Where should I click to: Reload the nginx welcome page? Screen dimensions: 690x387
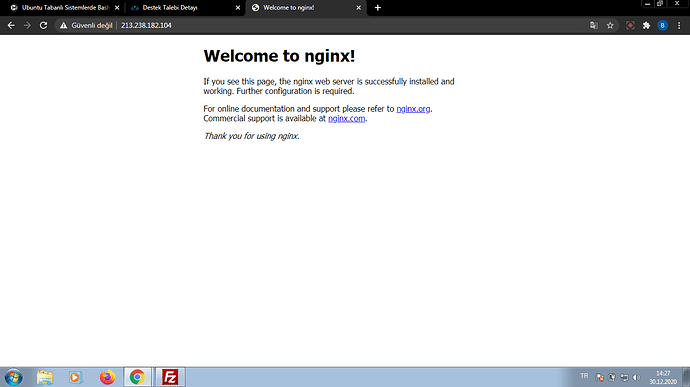point(43,26)
